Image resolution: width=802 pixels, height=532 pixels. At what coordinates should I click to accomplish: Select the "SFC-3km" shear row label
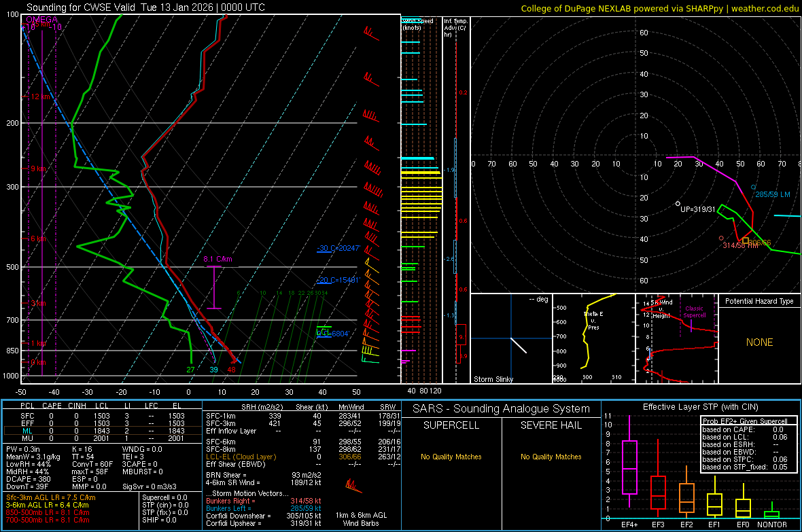tap(220, 423)
